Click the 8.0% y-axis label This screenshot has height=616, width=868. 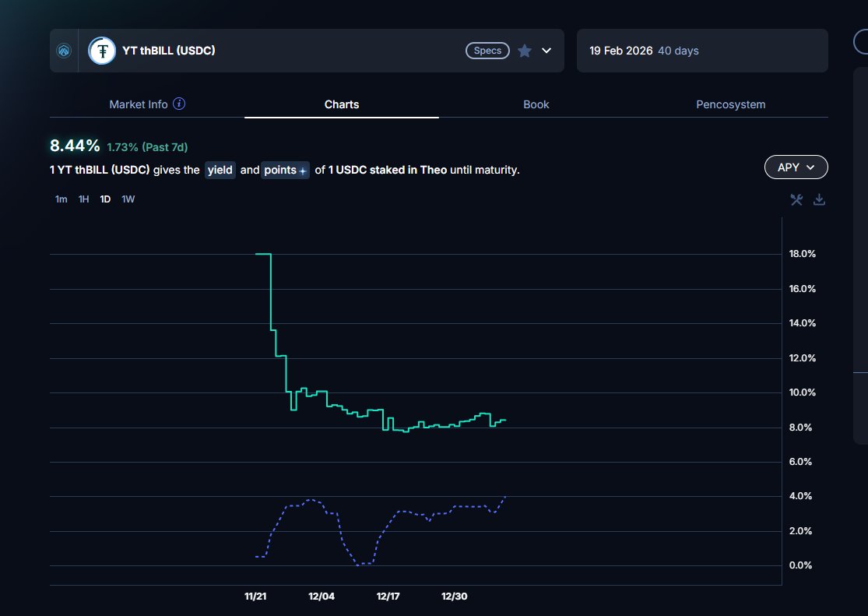click(800, 428)
